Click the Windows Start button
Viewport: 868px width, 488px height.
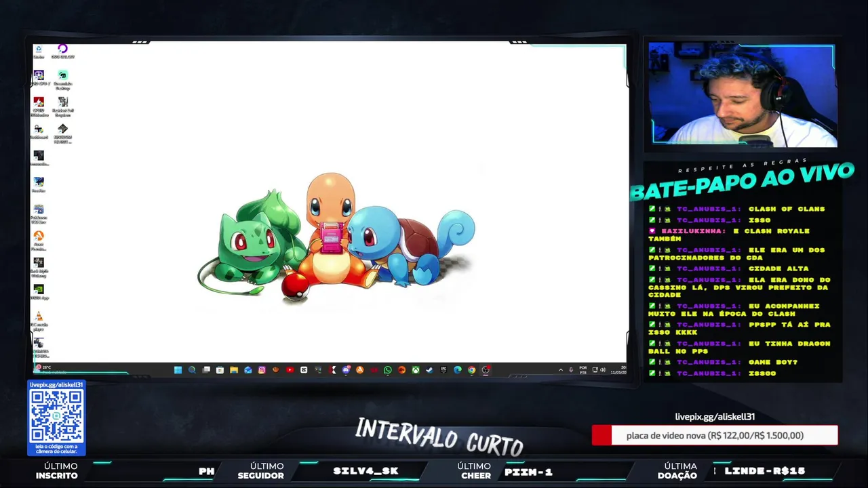[x=178, y=370]
